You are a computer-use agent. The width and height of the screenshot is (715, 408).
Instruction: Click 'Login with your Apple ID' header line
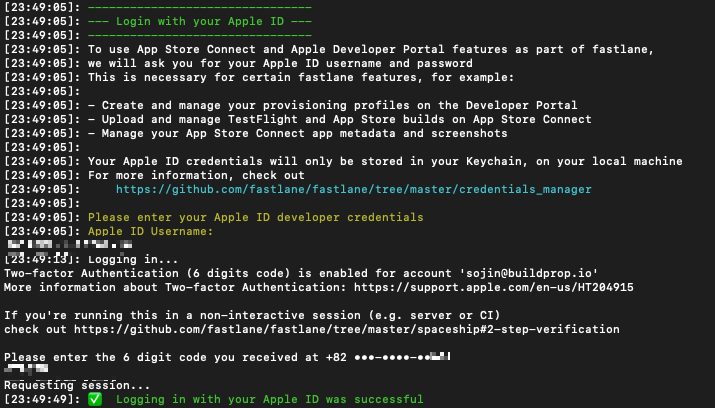pos(200,21)
